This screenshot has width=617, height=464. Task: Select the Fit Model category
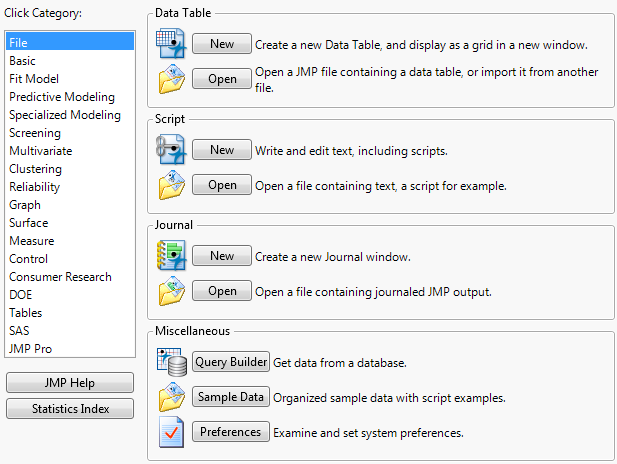pyautogui.click(x=34, y=79)
